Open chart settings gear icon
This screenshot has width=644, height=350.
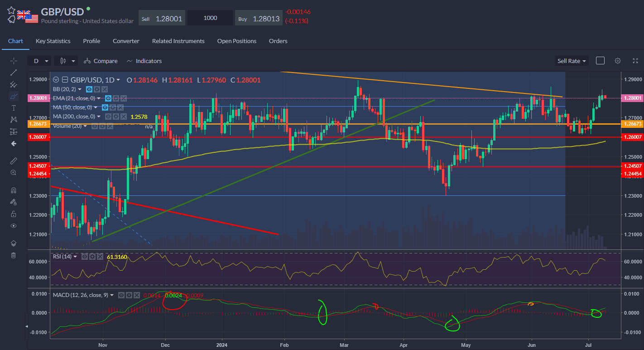[617, 61]
